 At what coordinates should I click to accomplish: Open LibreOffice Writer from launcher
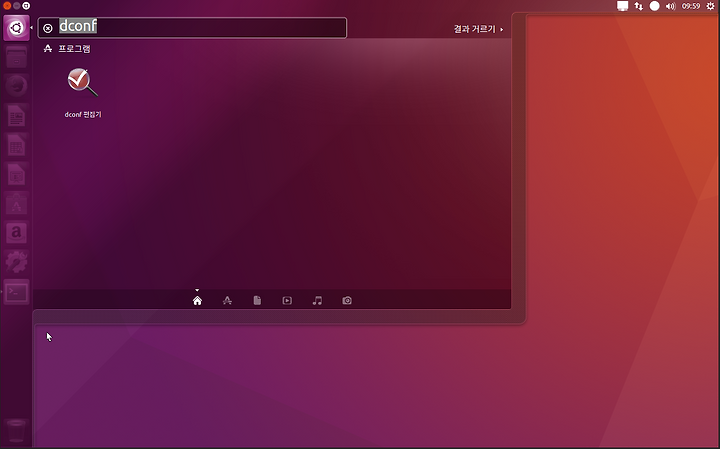(x=16, y=116)
